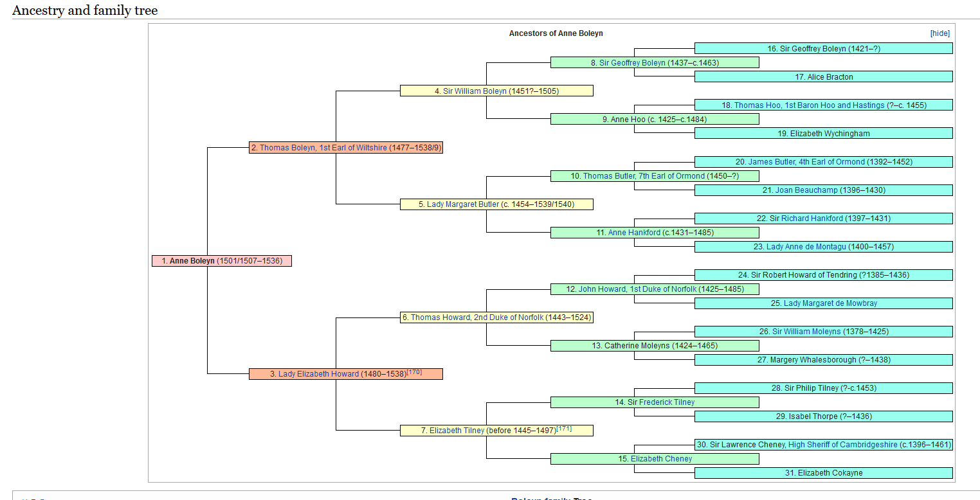Image resolution: width=980 pixels, height=500 pixels.
Task: Open Sir William Boleyn link
Action: (x=475, y=91)
